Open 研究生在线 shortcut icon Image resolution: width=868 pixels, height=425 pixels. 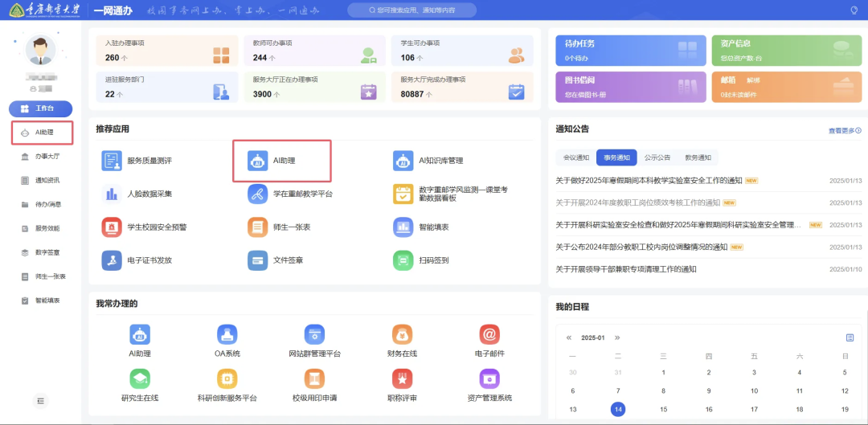(140, 378)
